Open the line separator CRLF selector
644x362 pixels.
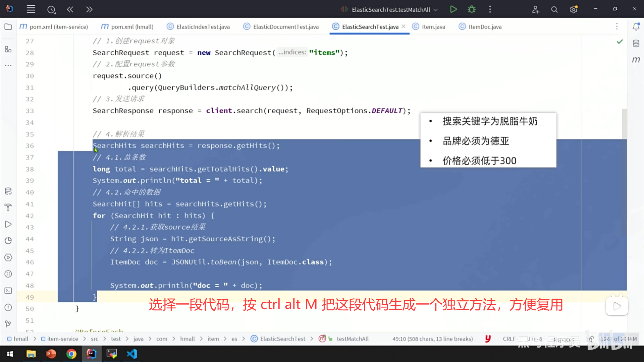coord(509,339)
